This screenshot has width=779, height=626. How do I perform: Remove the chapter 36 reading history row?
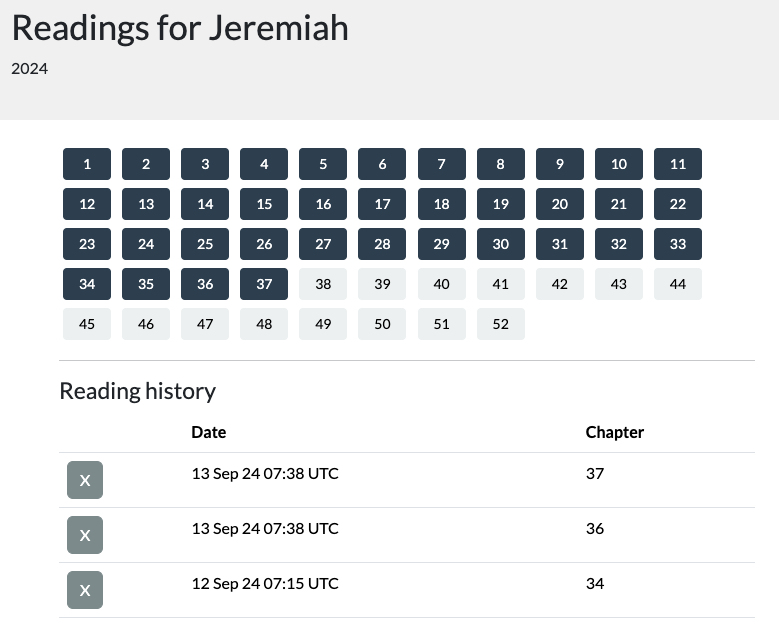[x=85, y=535]
